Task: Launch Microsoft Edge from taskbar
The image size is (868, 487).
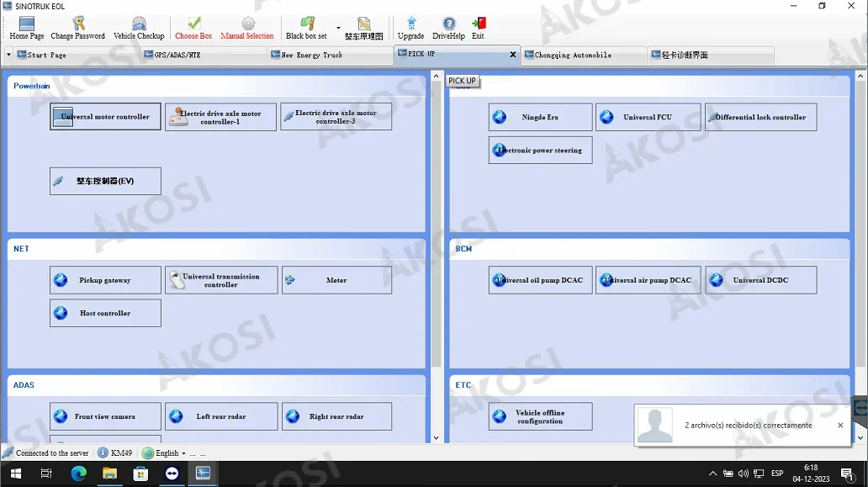Action: (78, 474)
